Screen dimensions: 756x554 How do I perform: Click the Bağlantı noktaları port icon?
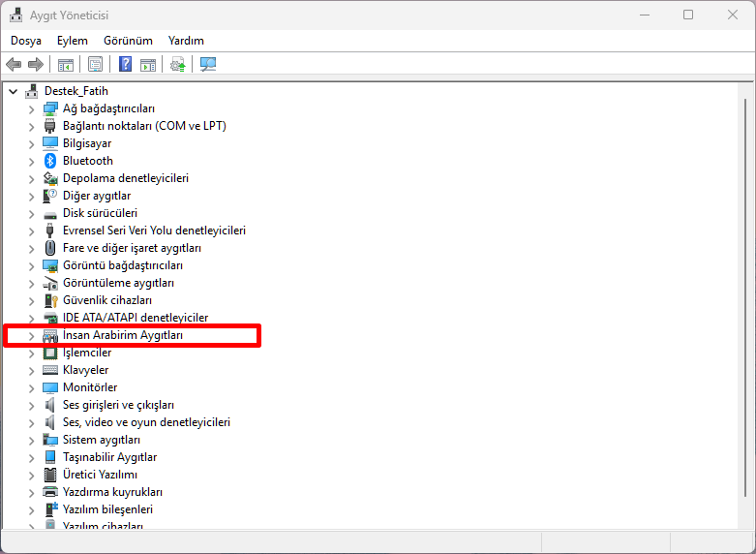pyautogui.click(x=50, y=126)
